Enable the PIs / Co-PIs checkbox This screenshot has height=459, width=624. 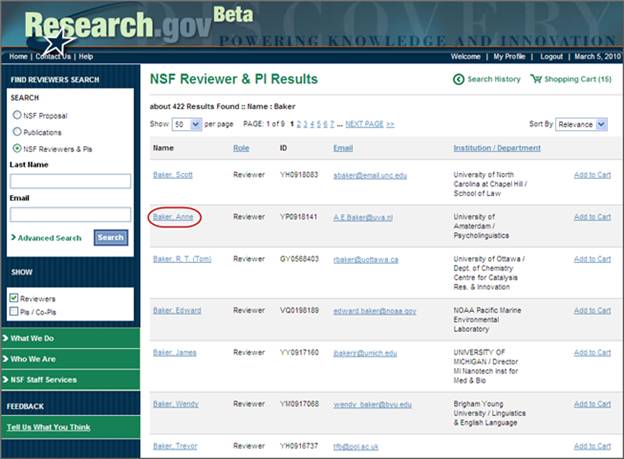[x=14, y=311]
